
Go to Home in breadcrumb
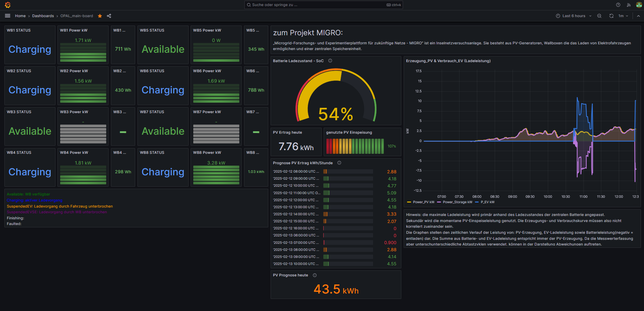coord(20,16)
